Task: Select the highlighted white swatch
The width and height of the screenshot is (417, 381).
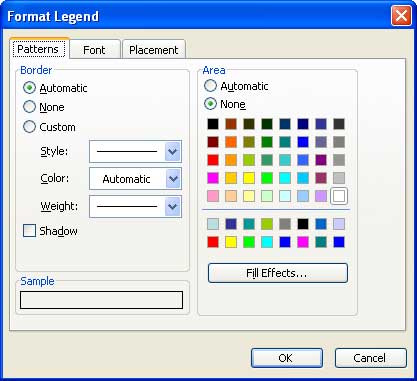Action: point(339,196)
